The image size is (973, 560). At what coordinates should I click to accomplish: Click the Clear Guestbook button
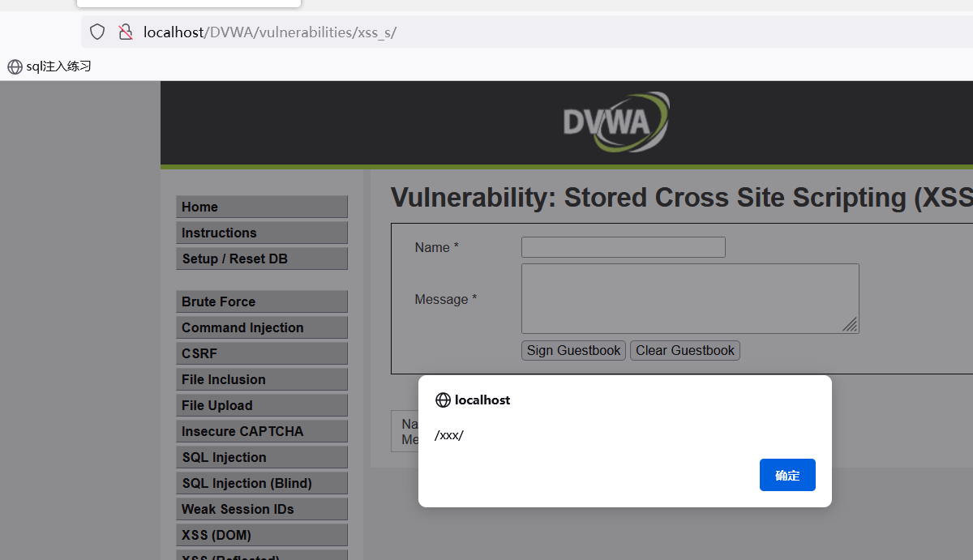(x=685, y=350)
